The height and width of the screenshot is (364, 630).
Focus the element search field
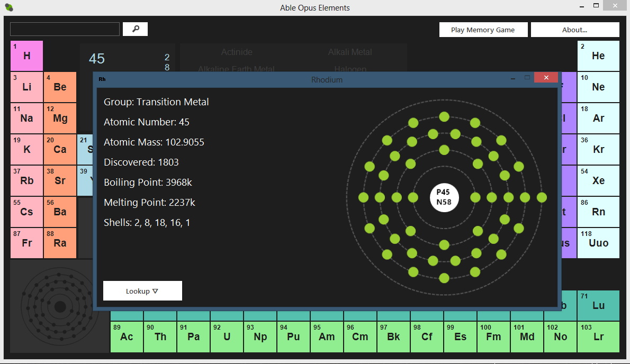click(x=65, y=29)
